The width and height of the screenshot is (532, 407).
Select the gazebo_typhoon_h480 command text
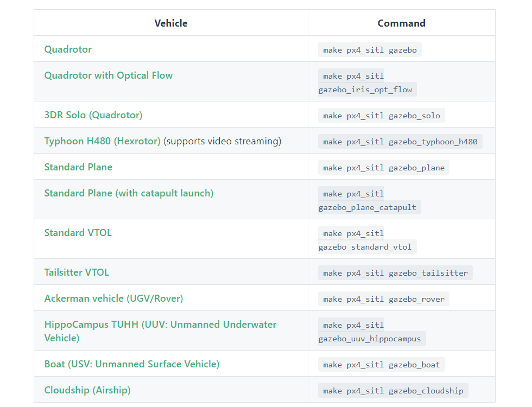click(x=400, y=142)
